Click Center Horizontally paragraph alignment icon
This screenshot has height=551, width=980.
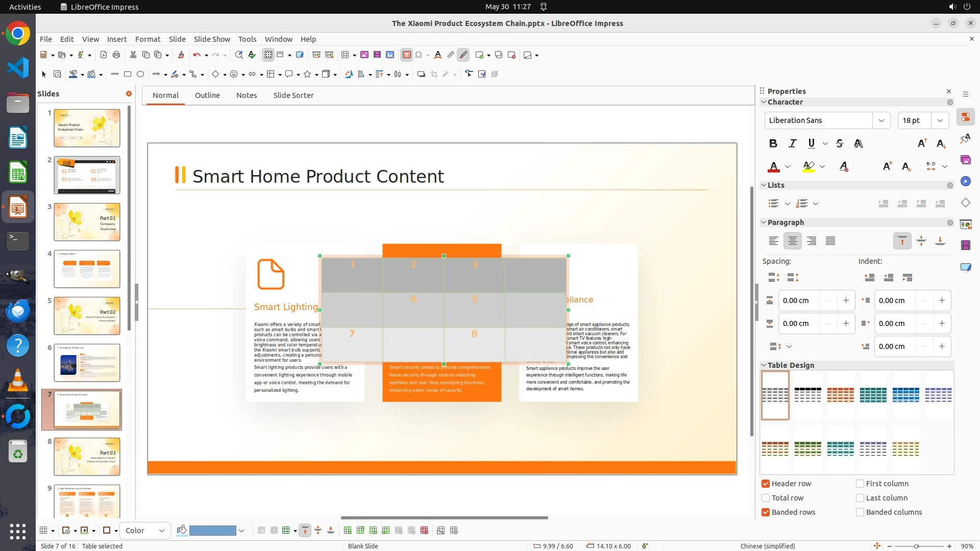pyautogui.click(x=792, y=241)
